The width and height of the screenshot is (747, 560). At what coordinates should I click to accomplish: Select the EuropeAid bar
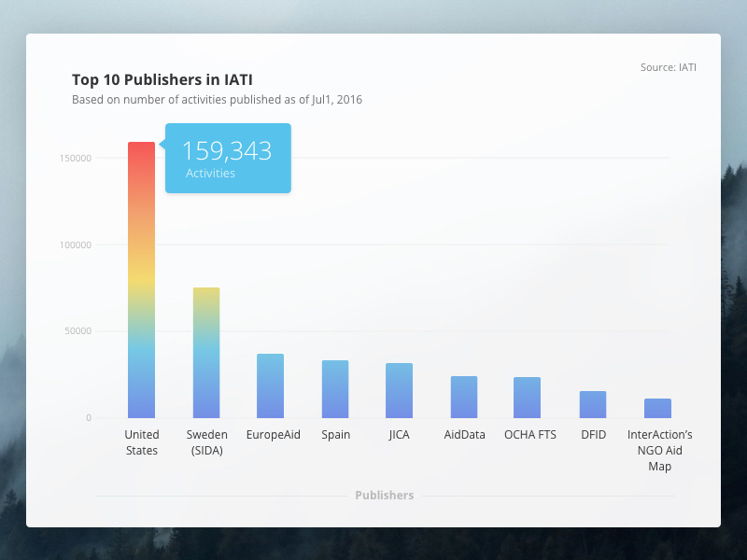[x=272, y=385]
